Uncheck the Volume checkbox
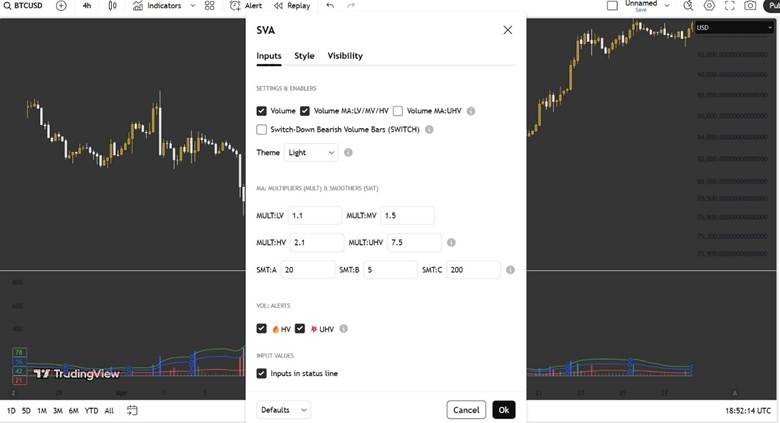The width and height of the screenshot is (780, 423). coord(262,111)
